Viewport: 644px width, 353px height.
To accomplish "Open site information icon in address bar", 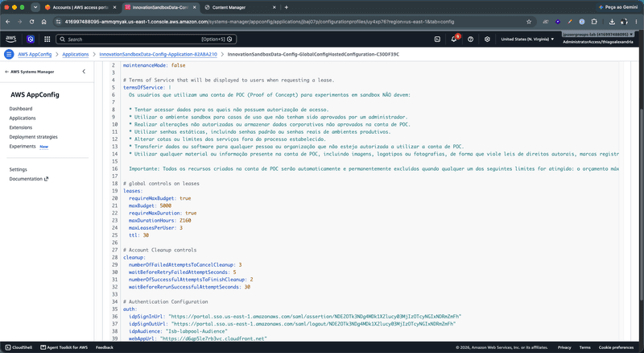I will pyautogui.click(x=58, y=22).
